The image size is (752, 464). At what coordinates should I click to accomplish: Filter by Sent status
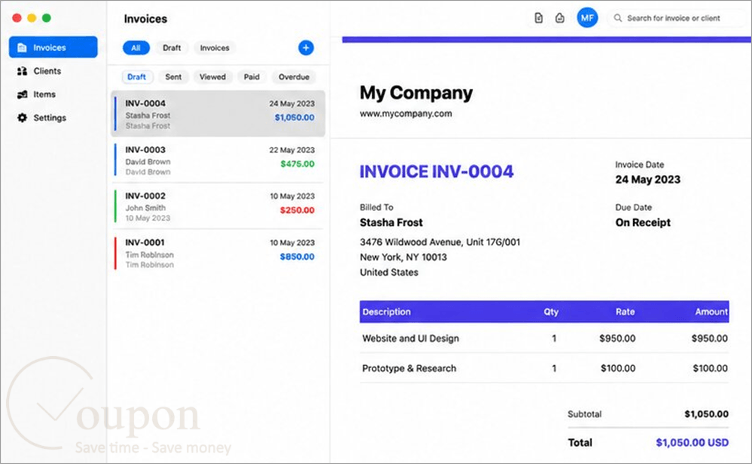click(173, 77)
